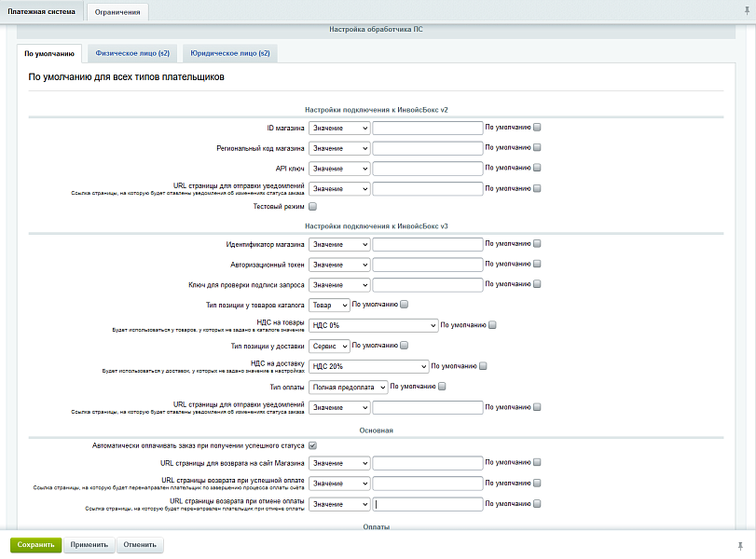
Task: Expand Тип позиции у доставки dropdown
Action: coord(329,346)
